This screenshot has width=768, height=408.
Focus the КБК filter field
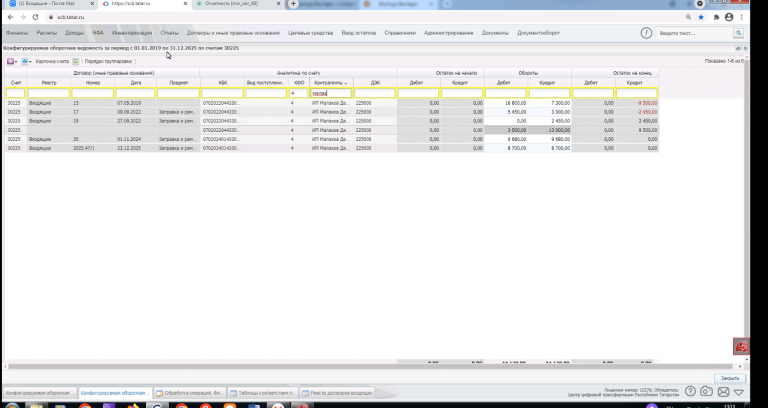click(x=222, y=93)
